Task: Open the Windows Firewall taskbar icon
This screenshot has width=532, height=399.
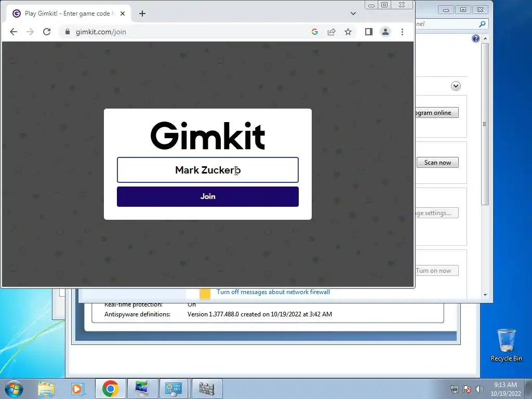Action: pyautogui.click(x=206, y=389)
